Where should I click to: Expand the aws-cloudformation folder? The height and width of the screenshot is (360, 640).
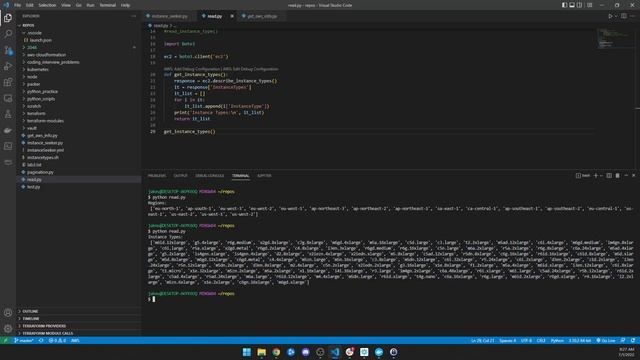click(78, 55)
